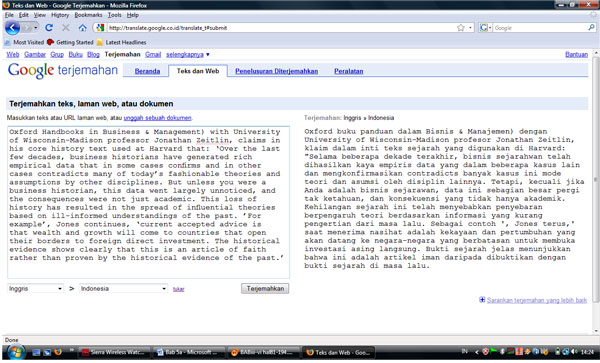Bookmark this page with the star icon
600x363 pixels.
[461, 28]
